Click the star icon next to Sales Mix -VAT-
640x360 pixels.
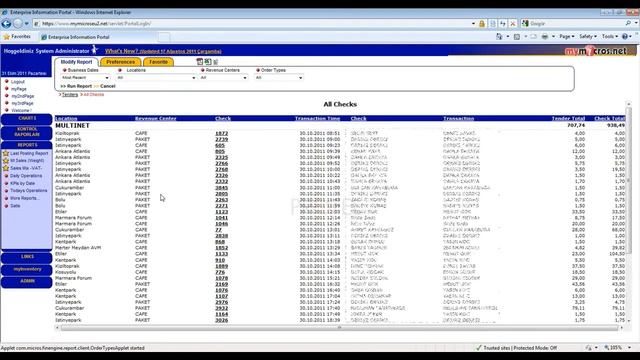coord(6,168)
